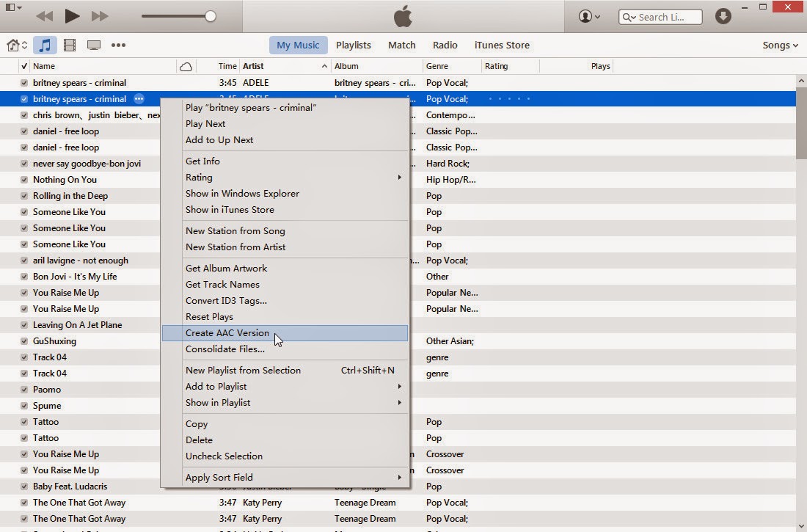Expand the Apply Sort Field submenu
807x532 pixels.
click(285, 478)
